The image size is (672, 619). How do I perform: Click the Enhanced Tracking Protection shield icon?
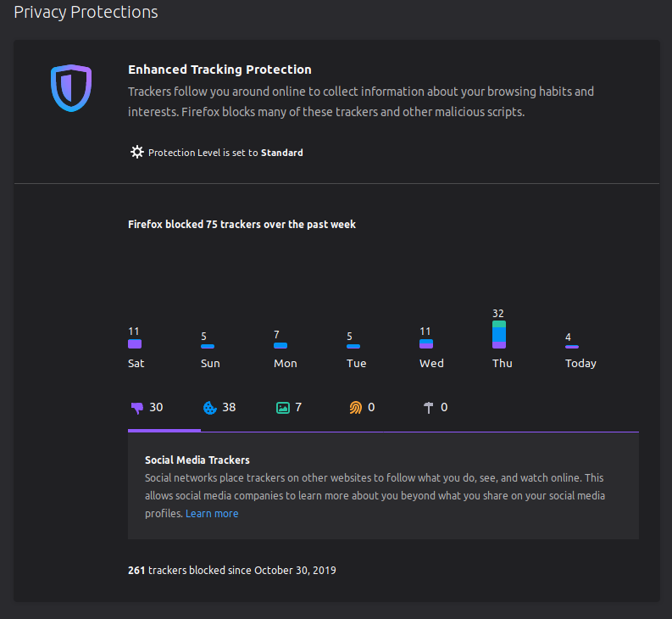point(71,88)
